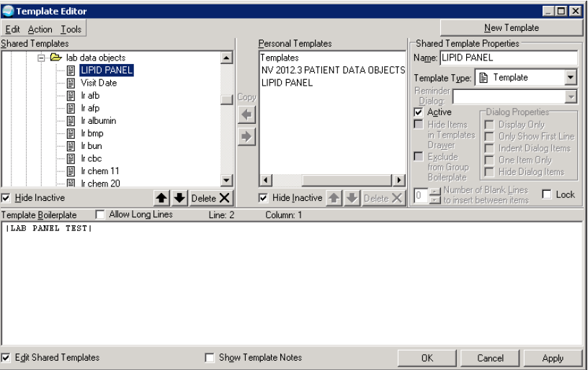Move shared template up with black up arrow
This screenshot has width=588, height=370.
[161, 198]
